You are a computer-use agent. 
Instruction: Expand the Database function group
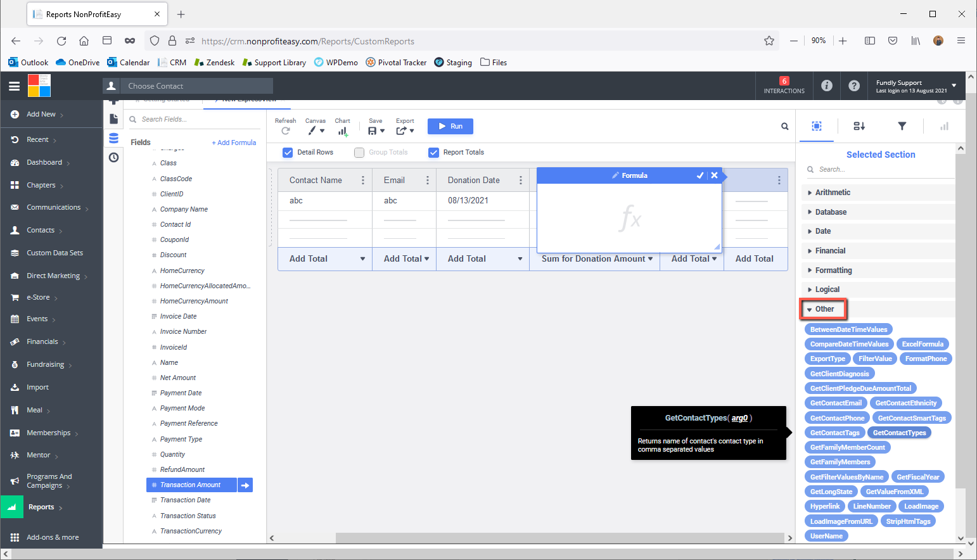(x=878, y=212)
